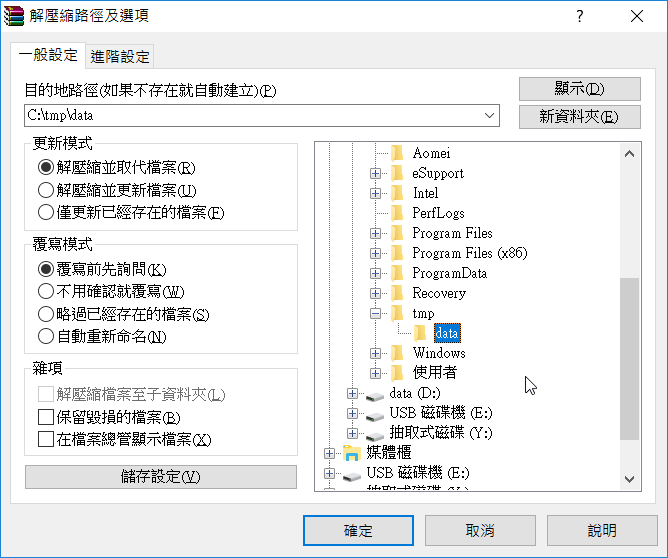Viewport: 668px width, 558px height.
Task: Click the 媒體櫃 library icon
Action: coord(352,453)
